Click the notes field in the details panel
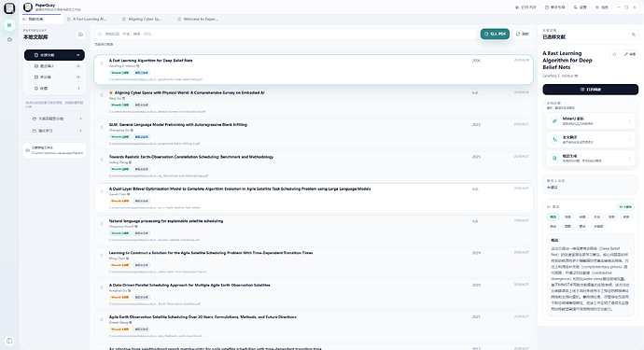The width and height of the screenshot is (644, 350). [590, 184]
